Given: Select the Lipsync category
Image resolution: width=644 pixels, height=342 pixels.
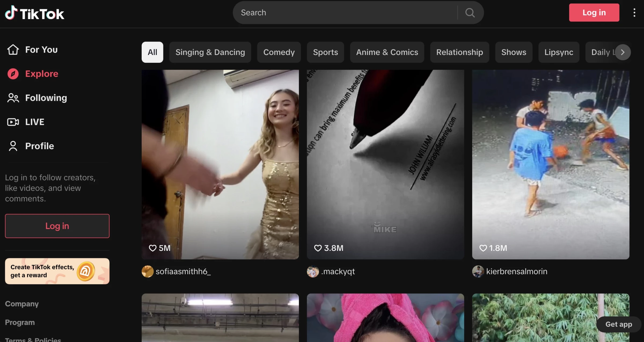Looking at the screenshot, I should pyautogui.click(x=559, y=52).
